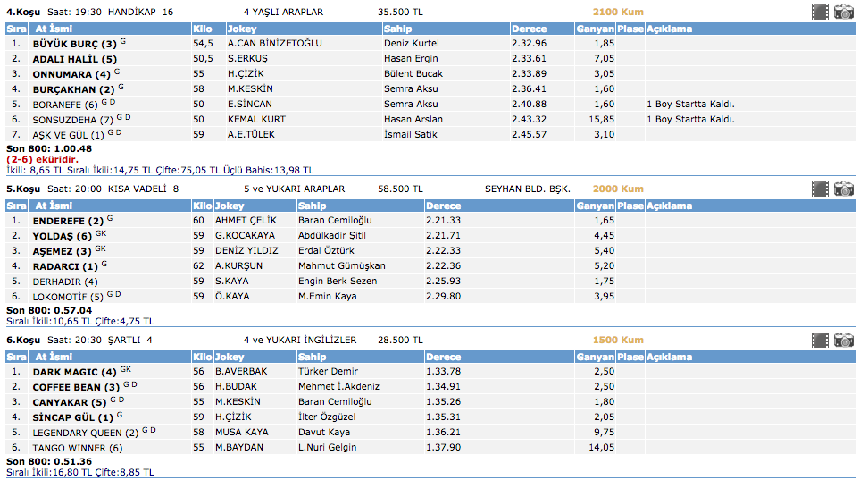This screenshot has height=480, width=868.
Task: Open owner Deniz Kurtel's page
Action: point(412,43)
